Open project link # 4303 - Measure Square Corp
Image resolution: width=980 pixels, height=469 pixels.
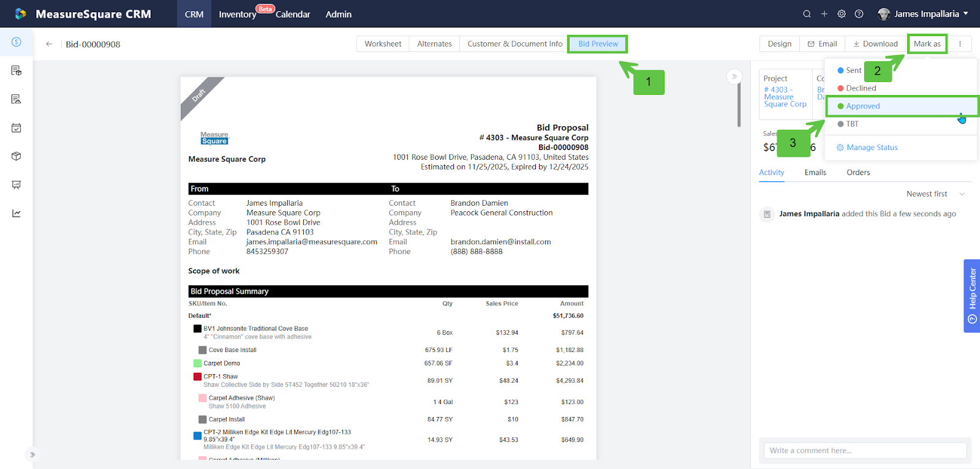tap(785, 97)
